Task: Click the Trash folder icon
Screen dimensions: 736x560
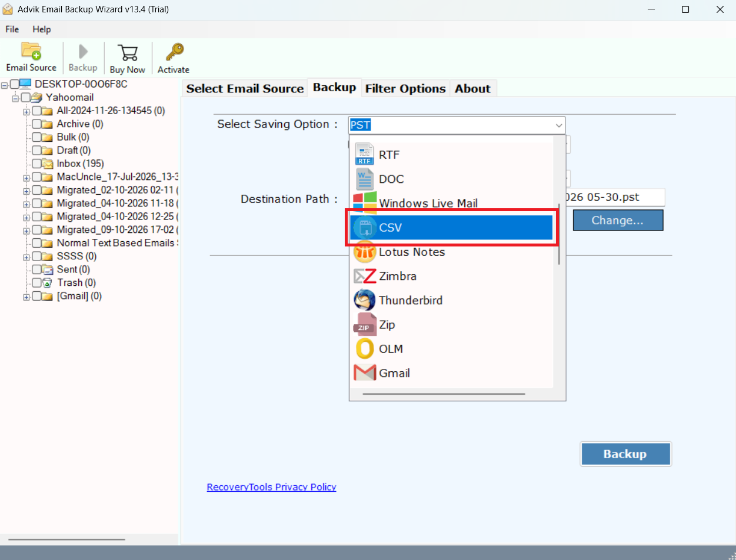Action: 48,282
